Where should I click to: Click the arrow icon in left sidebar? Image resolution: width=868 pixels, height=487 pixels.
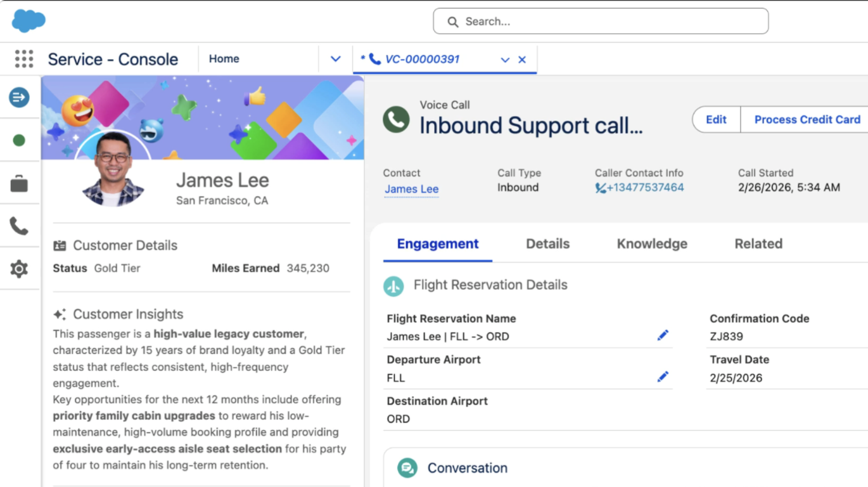point(19,97)
